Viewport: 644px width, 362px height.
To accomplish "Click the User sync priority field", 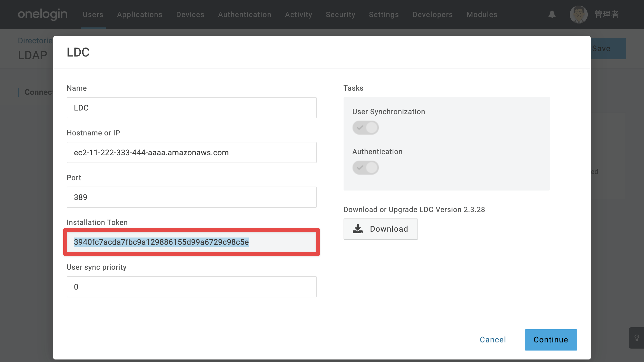I will click(x=192, y=287).
